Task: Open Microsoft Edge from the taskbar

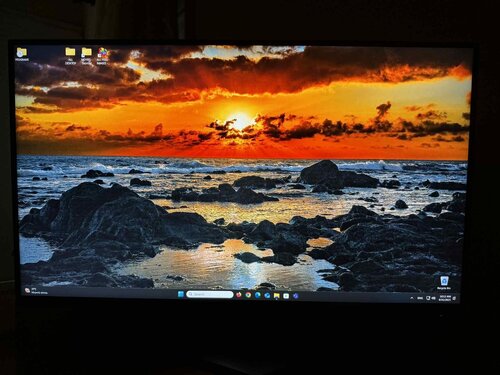Action: (x=258, y=295)
